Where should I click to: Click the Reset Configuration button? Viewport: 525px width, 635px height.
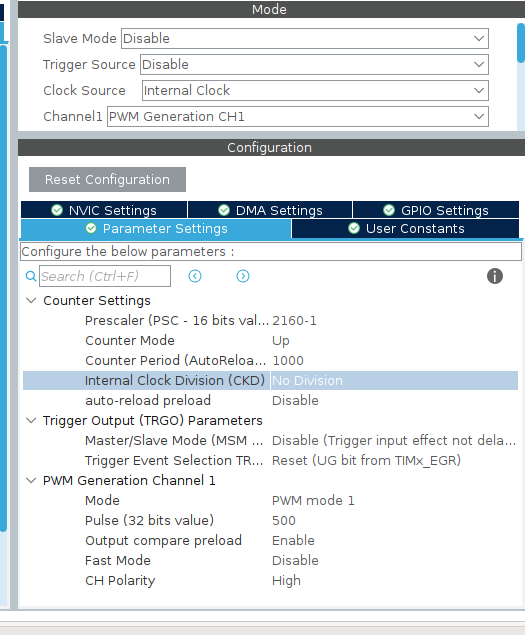107,179
